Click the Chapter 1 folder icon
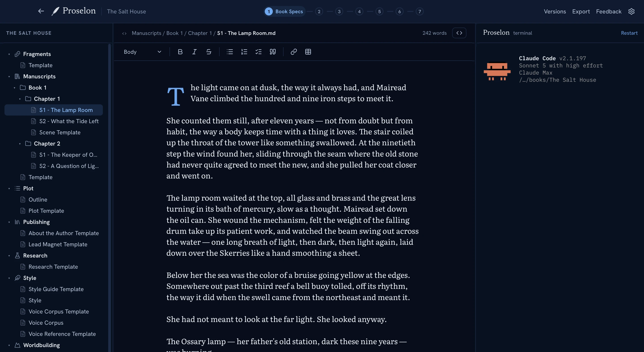The image size is (644, 352). point(28,99)
